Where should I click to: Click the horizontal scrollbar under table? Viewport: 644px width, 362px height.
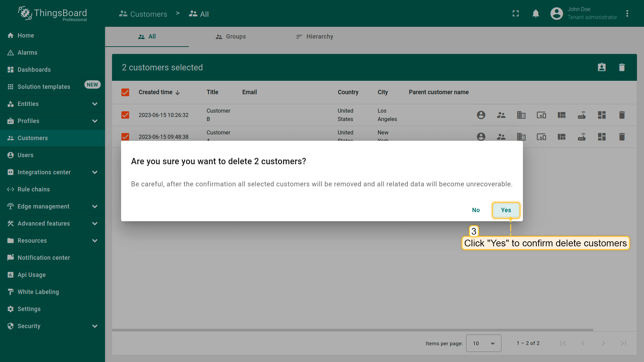pos(352,330)
